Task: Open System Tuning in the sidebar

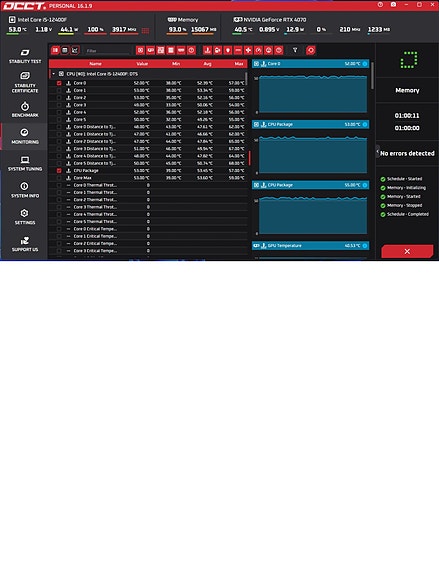Action: [25, 163]
